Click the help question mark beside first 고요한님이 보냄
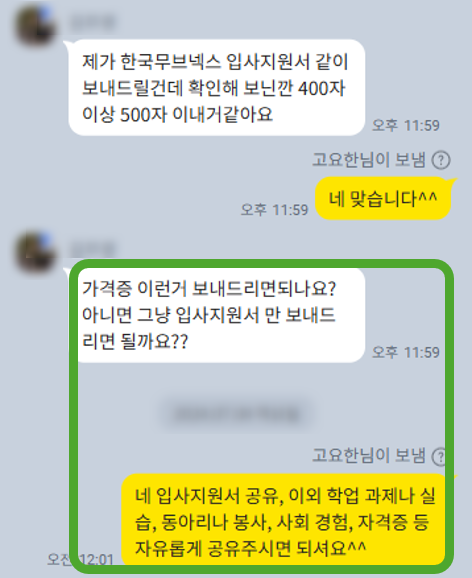Image resolution: width=472 pixels, height=578 pixels. click(441, 160)
